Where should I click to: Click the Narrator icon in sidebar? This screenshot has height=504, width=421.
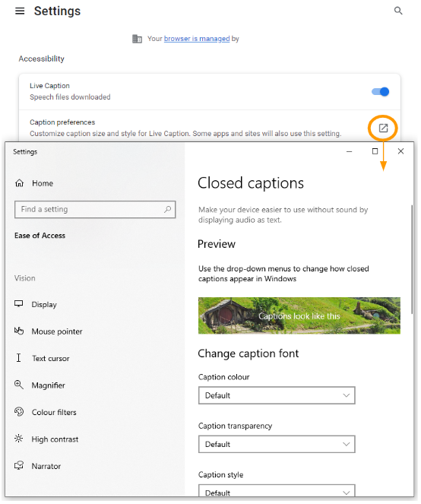click(19, 465)
